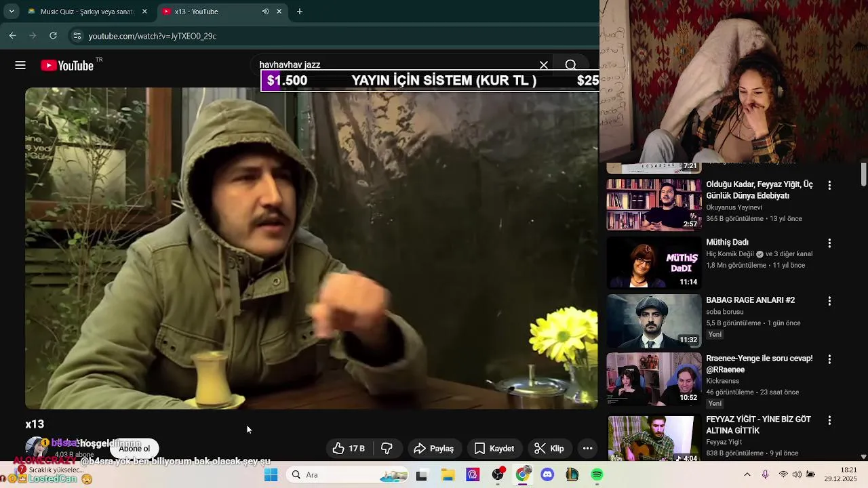
Task: Open options menu for Rraenee-Yenge video
Action: pos(829,359)
